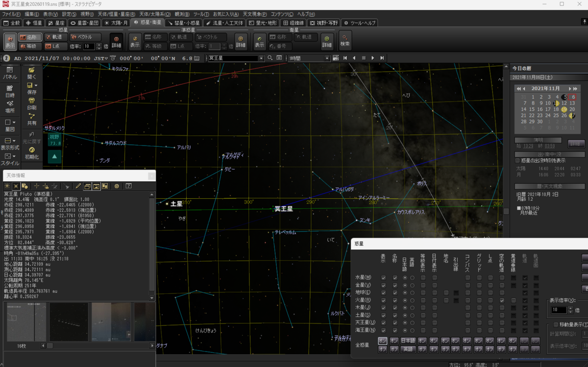Click the pencil edit icon in 天体情報
Image resolution: width=588 pixels, height=367 pixels.
coord(78,186)
